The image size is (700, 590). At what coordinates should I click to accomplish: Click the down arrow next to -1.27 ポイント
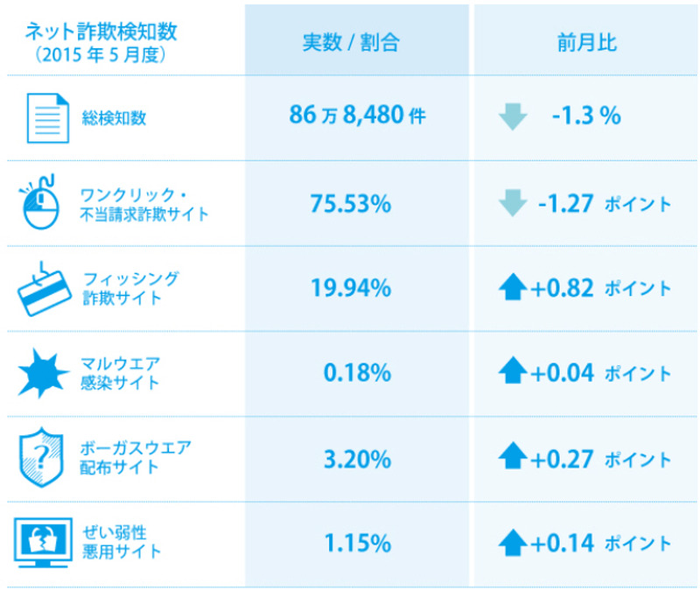click(512, 204)
